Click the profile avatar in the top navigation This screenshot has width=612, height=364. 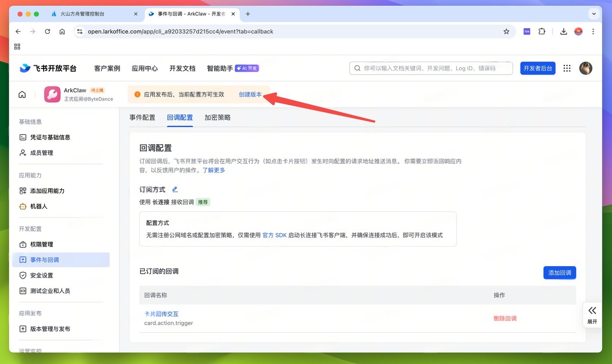coord(586,68)
